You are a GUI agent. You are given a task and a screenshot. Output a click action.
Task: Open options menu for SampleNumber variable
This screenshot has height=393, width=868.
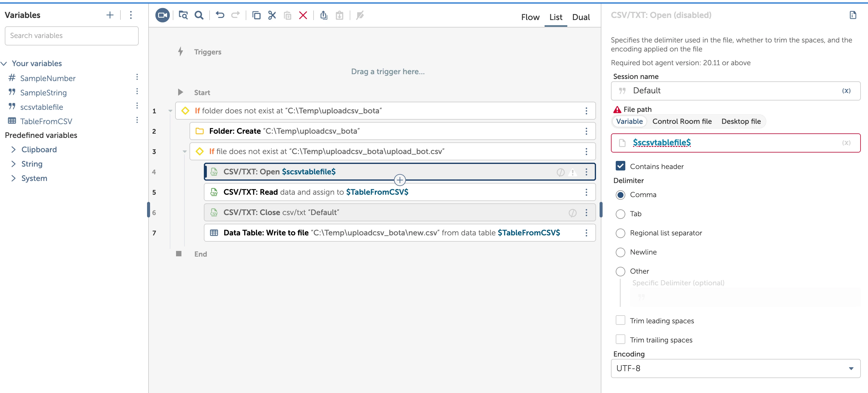coord(137,77)
